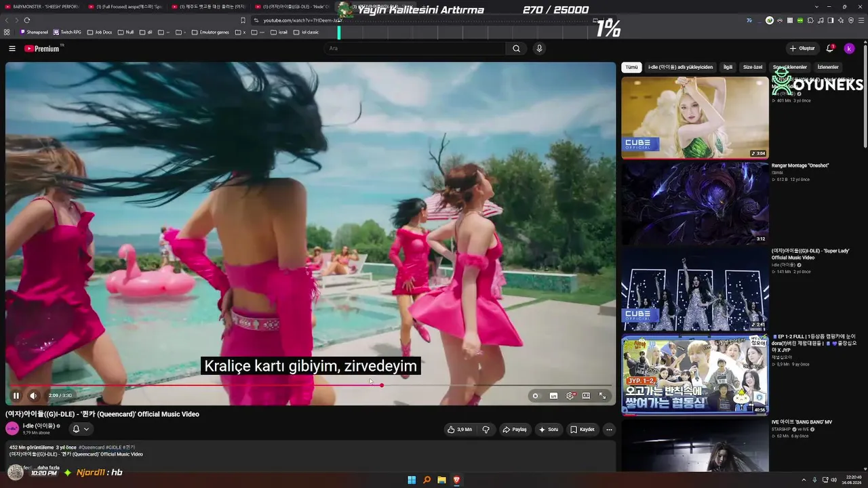Viewport: 868px width, 488px height.
Task: Open the israil bookmark folder
Action: [x=279, y=32]
